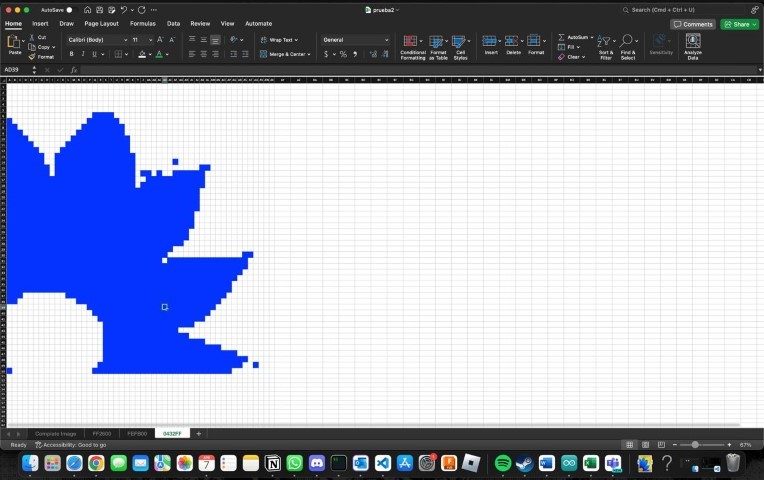
Task: Click the Delete cells icon
Action: [x=511, y=40]
